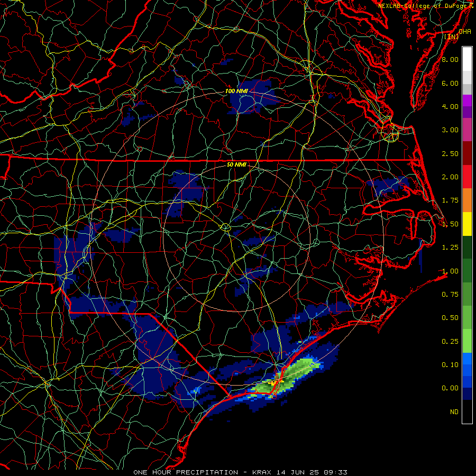Click the 0.10 legend value
The width and height of the screenshot is (476, 476).
(450, 365)
